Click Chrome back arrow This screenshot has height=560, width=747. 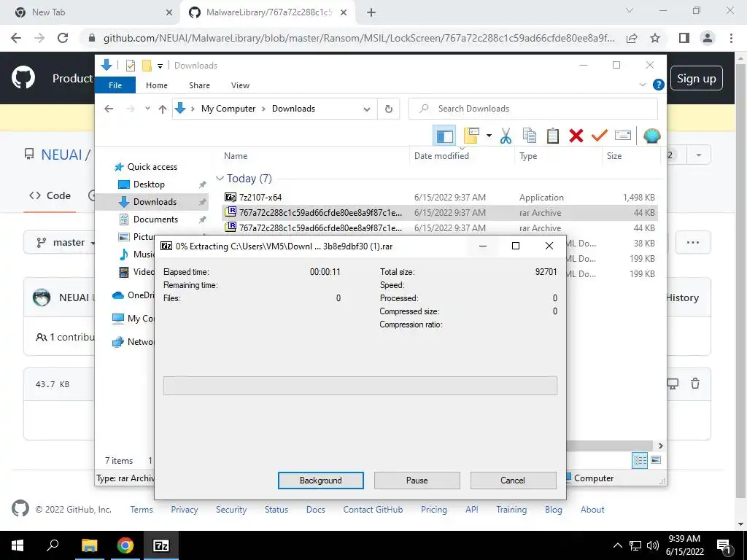[16, 38]
